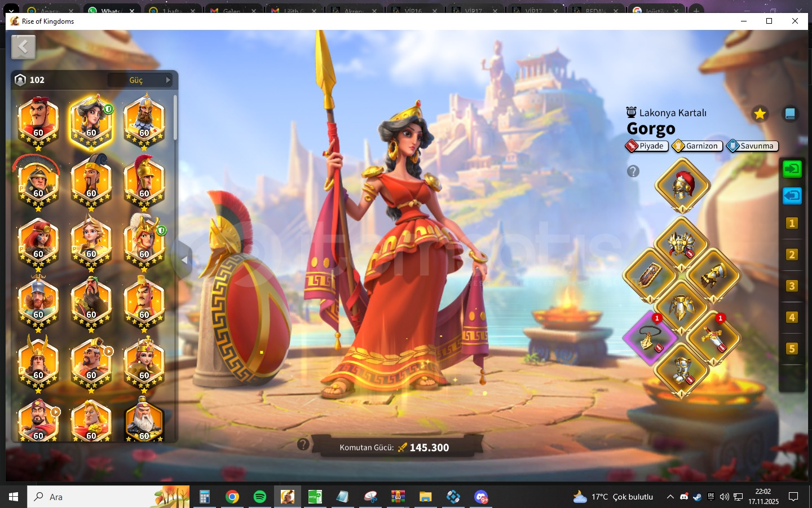812x508 pixels.
Task: Switch to the WhatsApp browser tab
Action: [111, 10]
